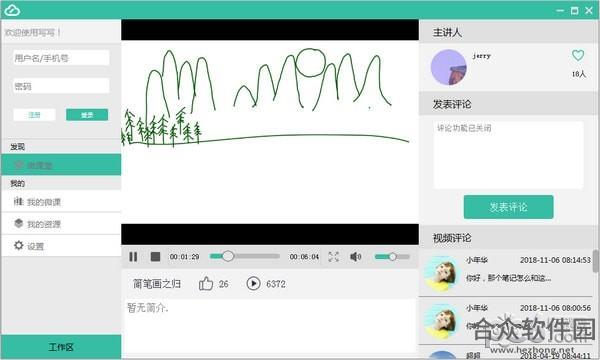Click the cloud logo in the title bar
Screen dimensions: 600x360
tap(12, 10)
